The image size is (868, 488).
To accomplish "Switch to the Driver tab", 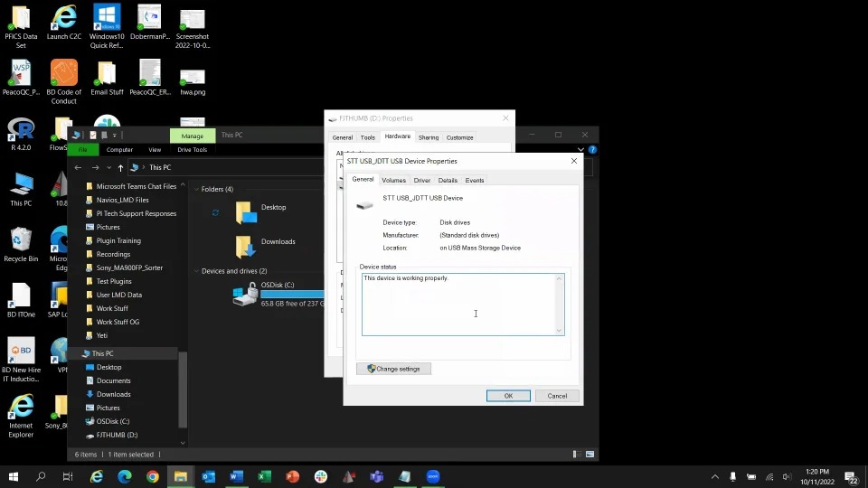I will pyautogui.click(x=422, y=180).
